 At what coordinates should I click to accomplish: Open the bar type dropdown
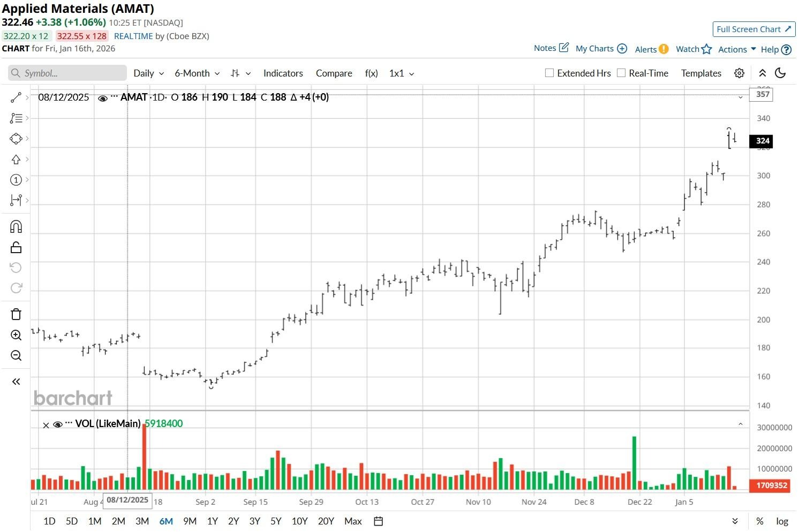(x=240, y=73)
